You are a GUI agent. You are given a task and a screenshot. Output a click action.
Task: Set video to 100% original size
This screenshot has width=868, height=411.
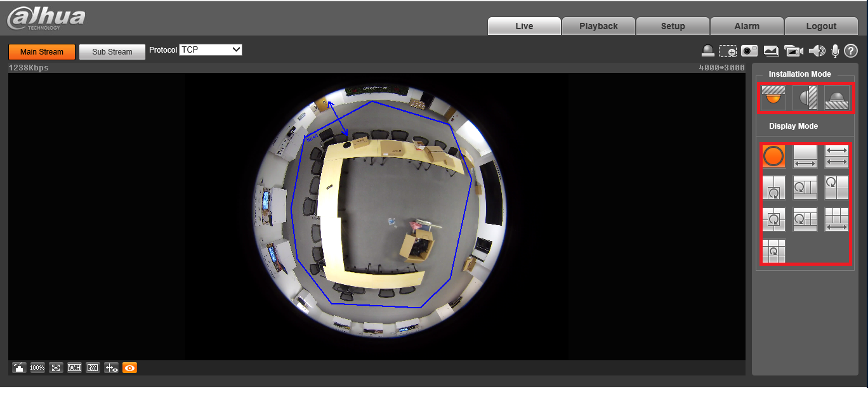(37, 367)
